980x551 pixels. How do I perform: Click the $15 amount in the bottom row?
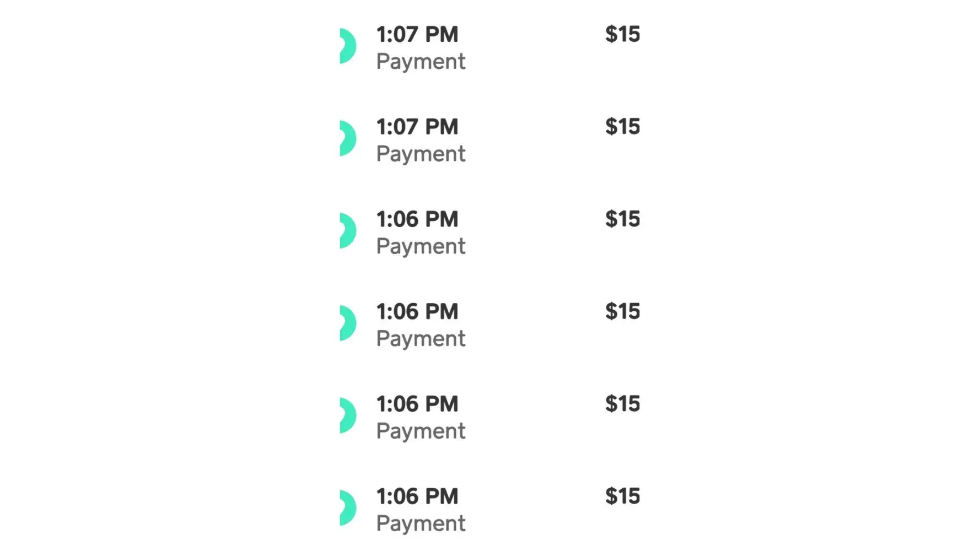622,497
